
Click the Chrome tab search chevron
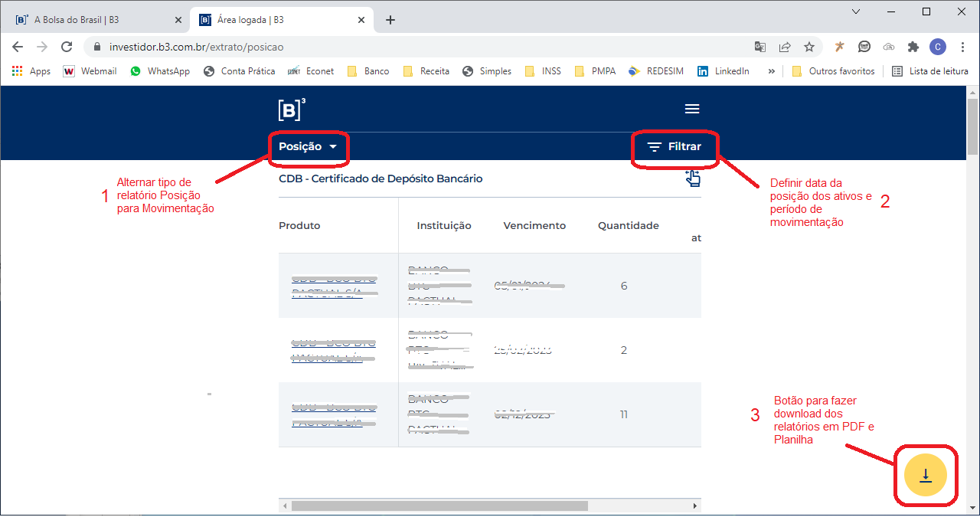click(857, 11)
